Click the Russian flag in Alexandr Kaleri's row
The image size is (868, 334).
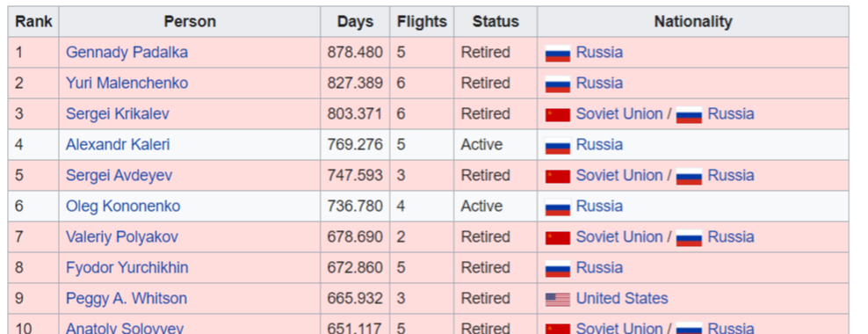pos(558,146)
